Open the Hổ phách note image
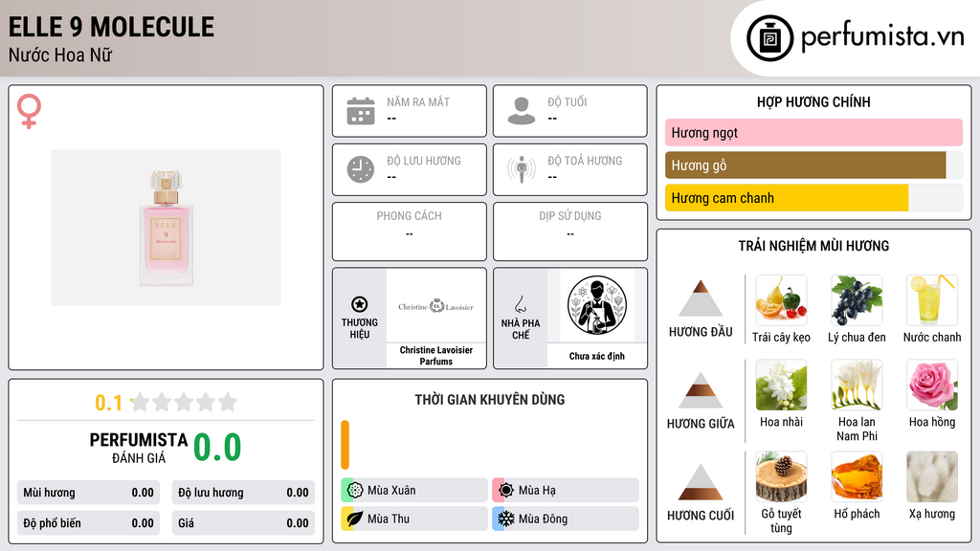 (x=857, y=477)
